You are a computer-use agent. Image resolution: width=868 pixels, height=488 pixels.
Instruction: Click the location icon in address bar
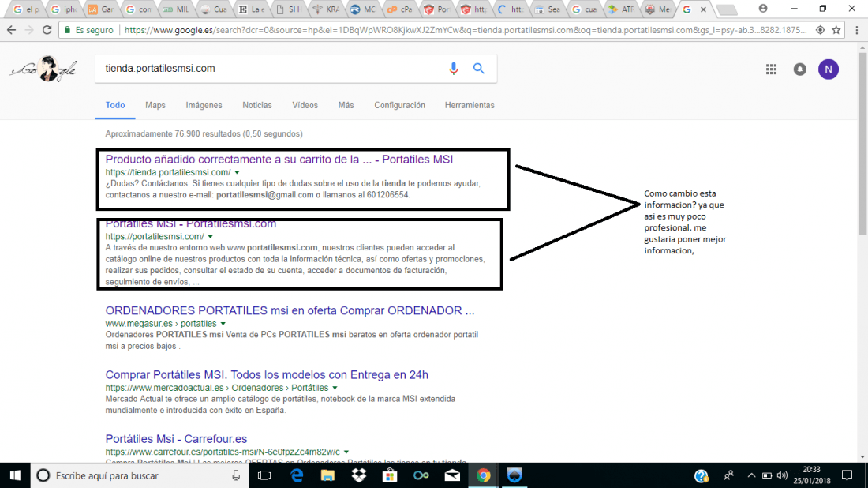[x=821, y=30]
